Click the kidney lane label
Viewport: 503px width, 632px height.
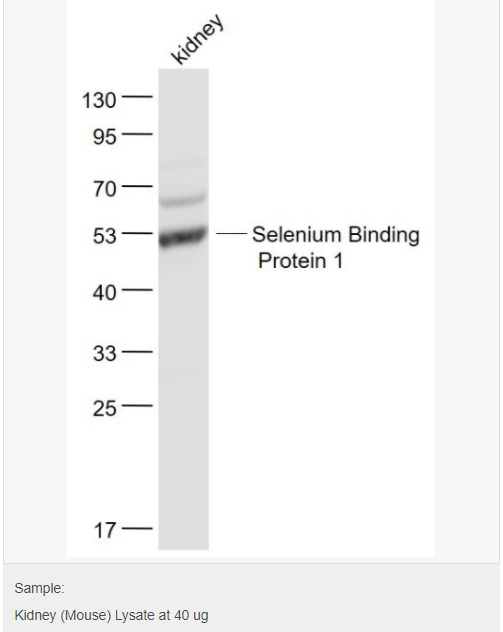pyautogui.click(x=197, y=39)
